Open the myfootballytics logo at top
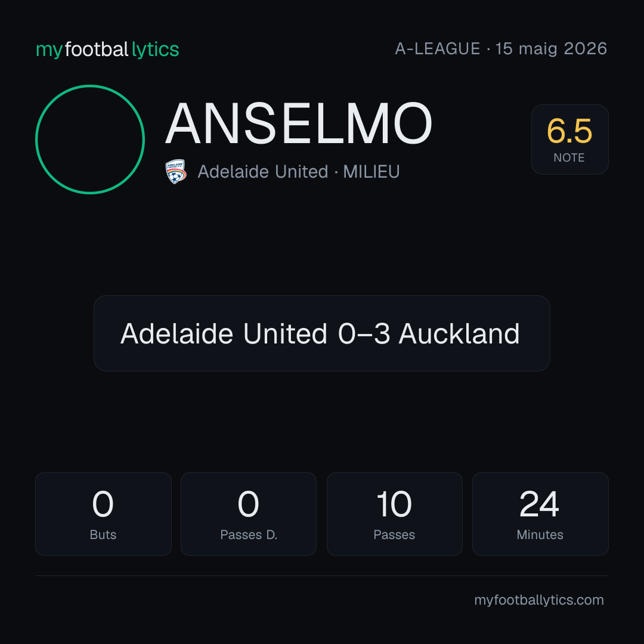Screen dimensions: 644x644 point(107,49)
